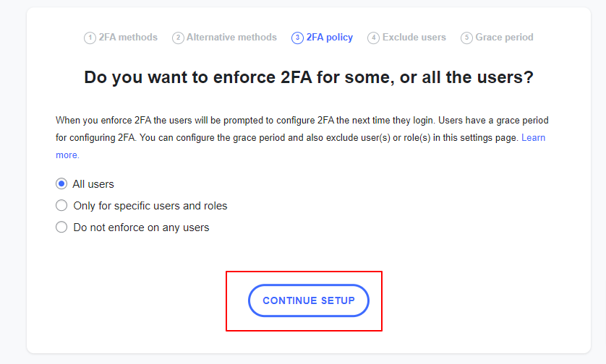Select the All users radio button
Screen dimensions: 606x364
[61, 184]
